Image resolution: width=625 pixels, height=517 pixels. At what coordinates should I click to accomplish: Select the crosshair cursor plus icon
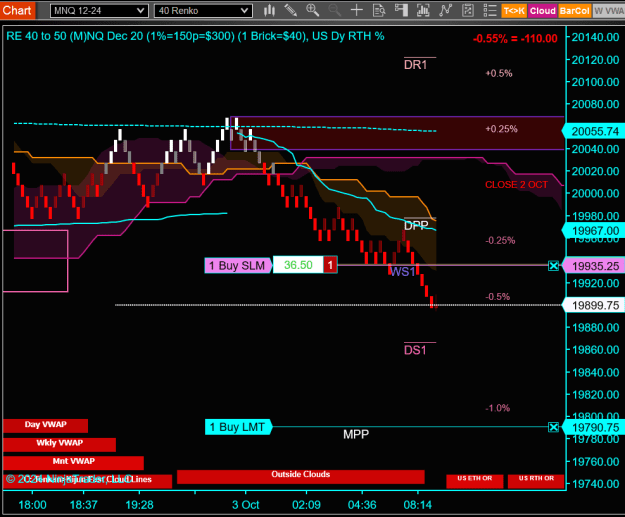click(x=356, y=10)
